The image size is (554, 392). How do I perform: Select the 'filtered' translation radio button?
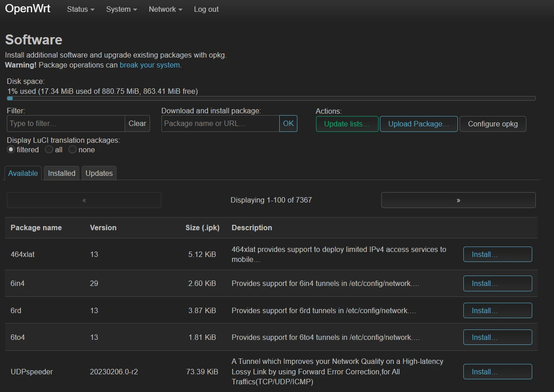(x=11, y=150)
